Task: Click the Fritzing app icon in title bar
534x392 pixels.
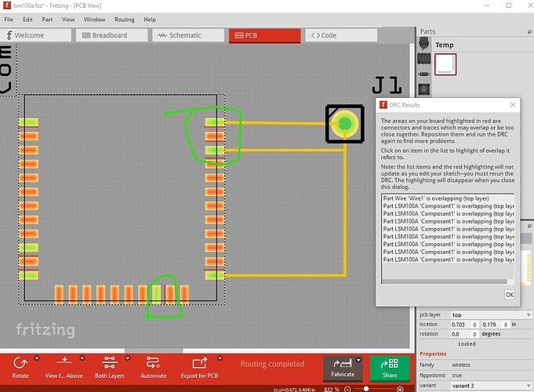Action: (x=7, y=5)
